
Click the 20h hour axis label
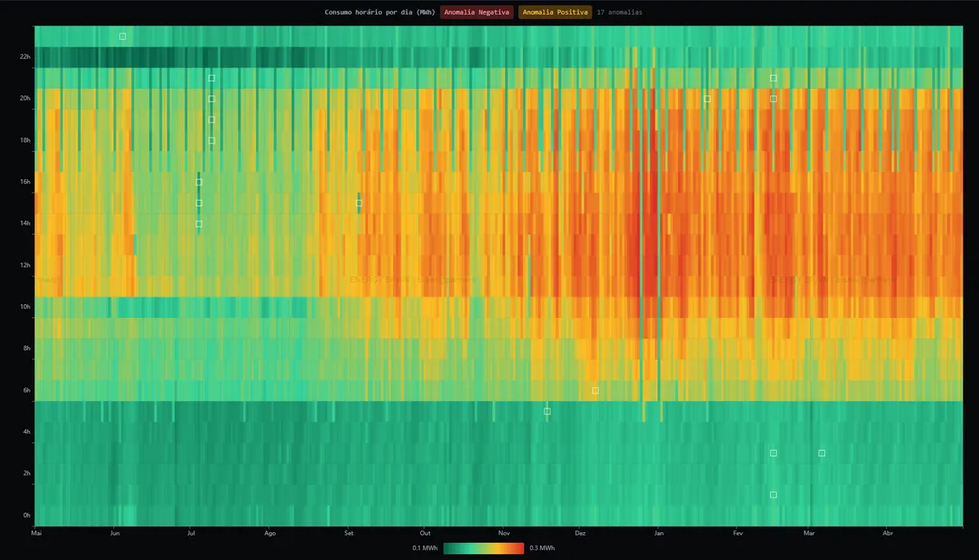pos(25,99)
